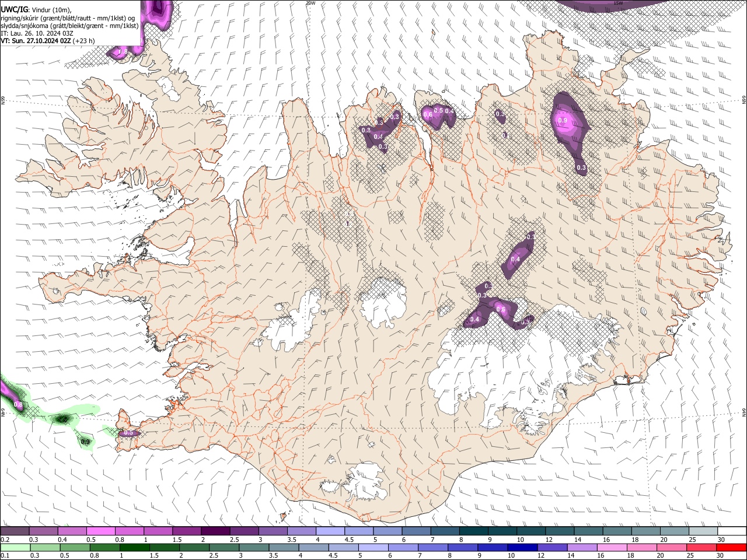Click the "IT: Lau. 26. 10. 2024 03Z" line
747x560 pixels.
coord(37,33)
